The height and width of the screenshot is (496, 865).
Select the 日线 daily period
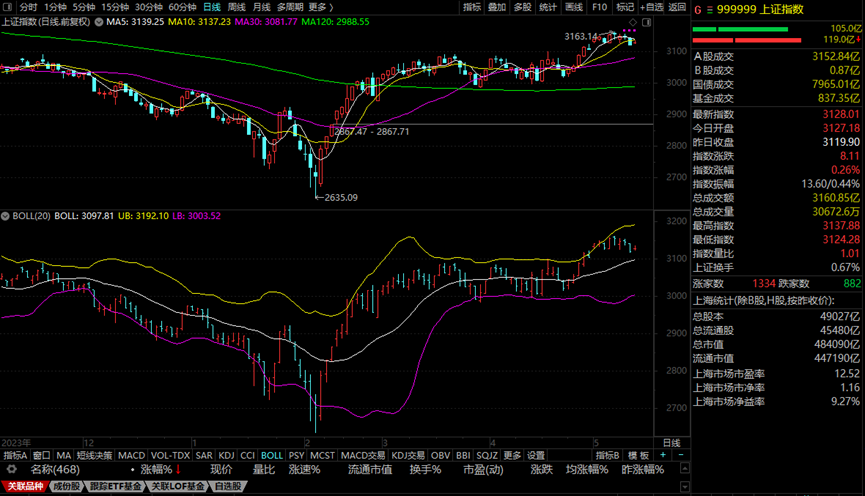coord(212,7)
